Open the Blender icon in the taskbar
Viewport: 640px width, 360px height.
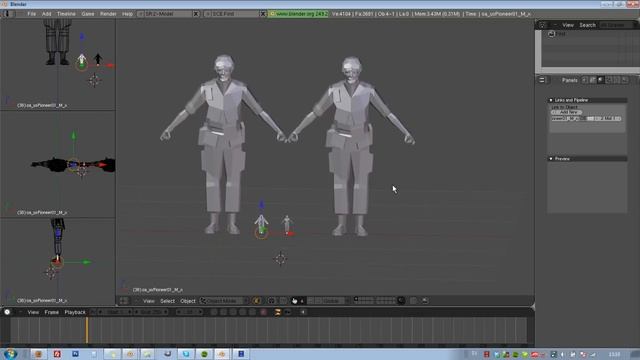coord(222,354)
